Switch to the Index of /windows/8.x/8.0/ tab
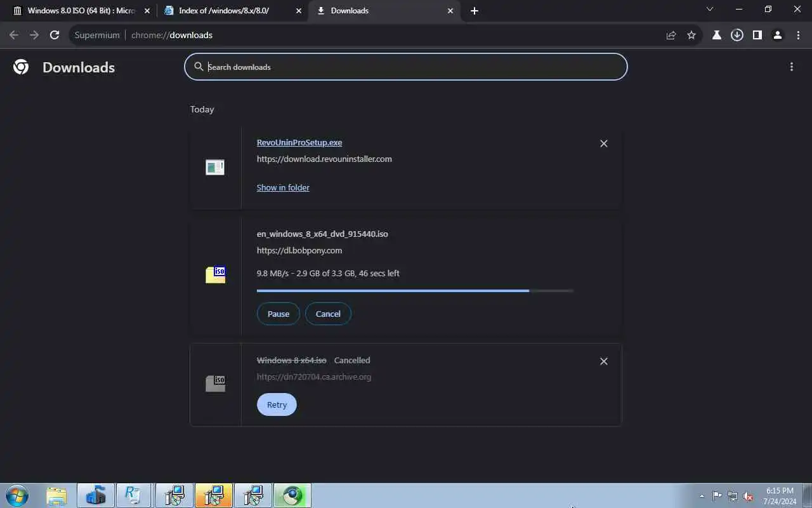The image size is (812, 508). click(233, 11)
